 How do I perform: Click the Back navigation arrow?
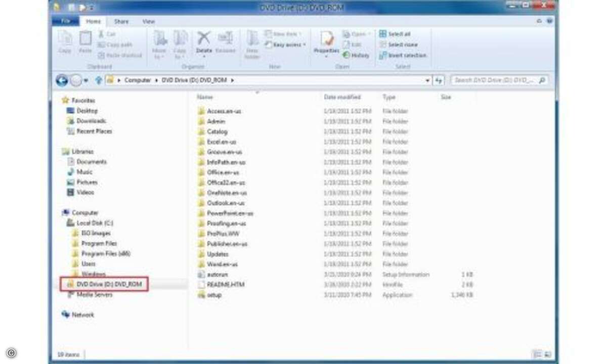(62, 80)
